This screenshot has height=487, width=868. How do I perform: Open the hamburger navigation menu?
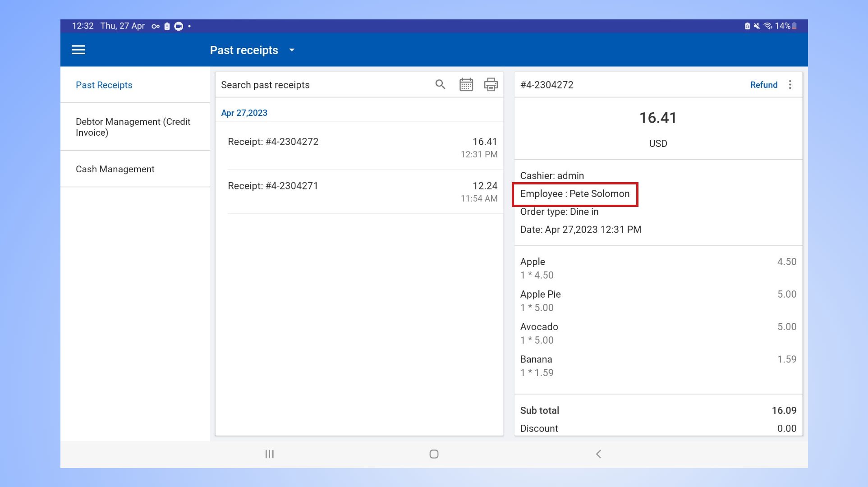(78, 50)
